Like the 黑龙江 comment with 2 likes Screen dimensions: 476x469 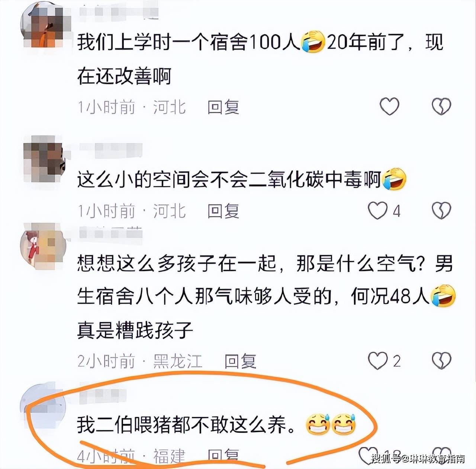[x=378, y=360]
